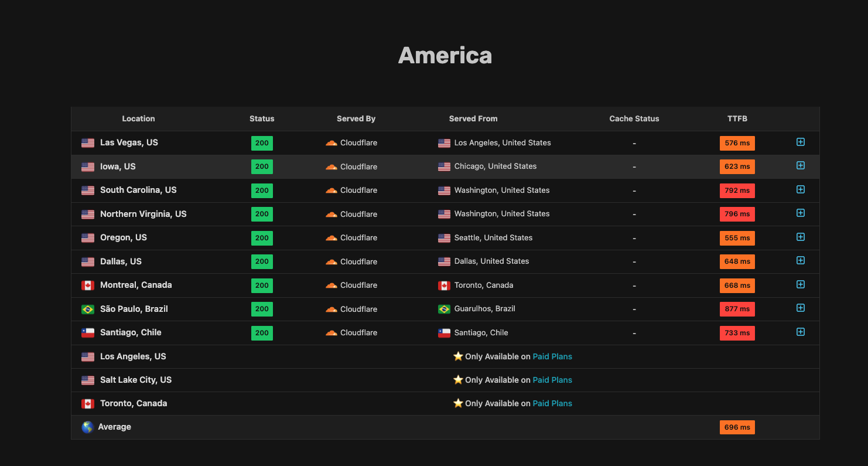Viewport: 868px width, 466px height.
Task: Click the Cloudflare logo in the Oregon row
Action: point(332,238)
